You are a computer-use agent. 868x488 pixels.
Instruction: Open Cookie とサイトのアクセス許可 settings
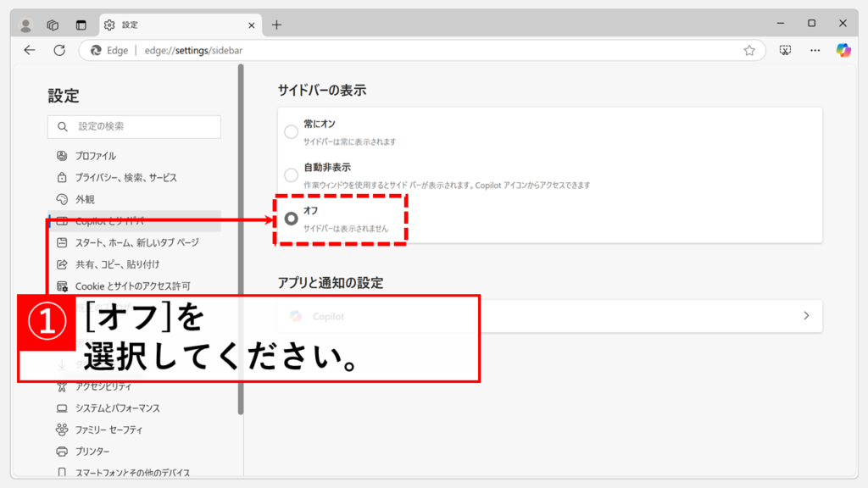(x=135, y=286)
